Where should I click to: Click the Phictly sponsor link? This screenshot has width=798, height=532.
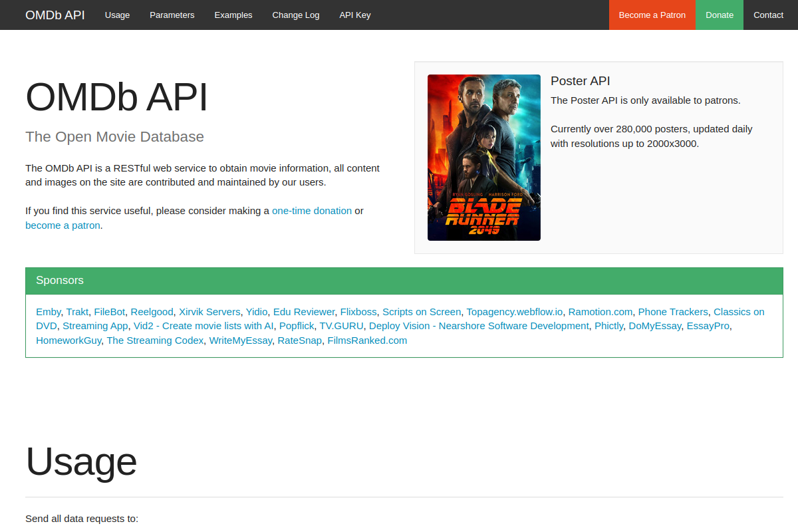coord(609,326)
